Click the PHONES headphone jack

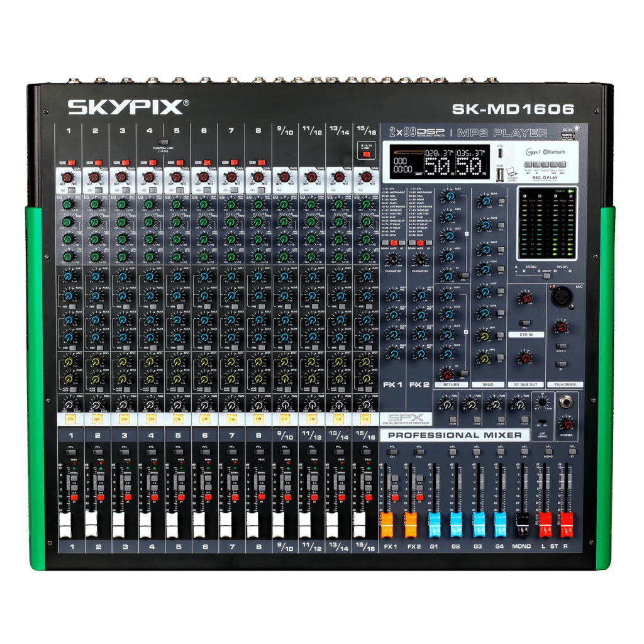[566, 402]
